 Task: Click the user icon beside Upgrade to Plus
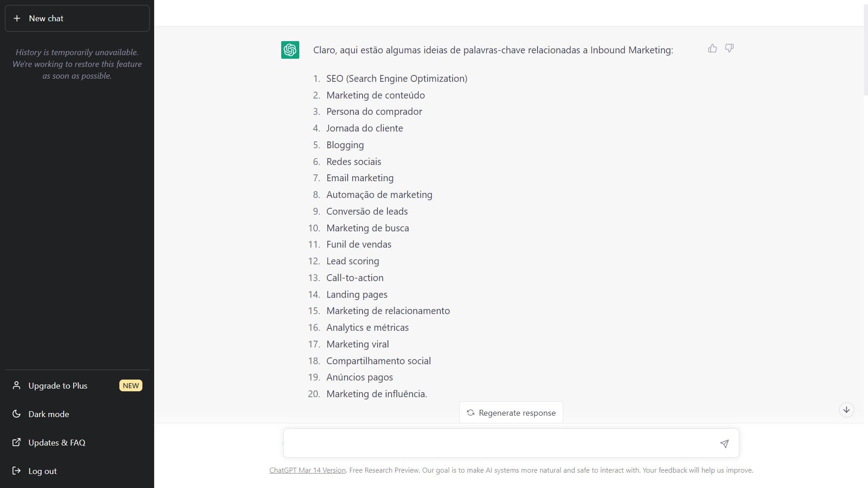[x=17, y=385]
